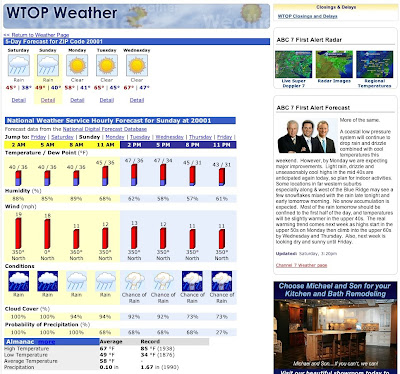Click the 11 PM column header
This screenshot has height=374, width=400.
click(222, 145)
